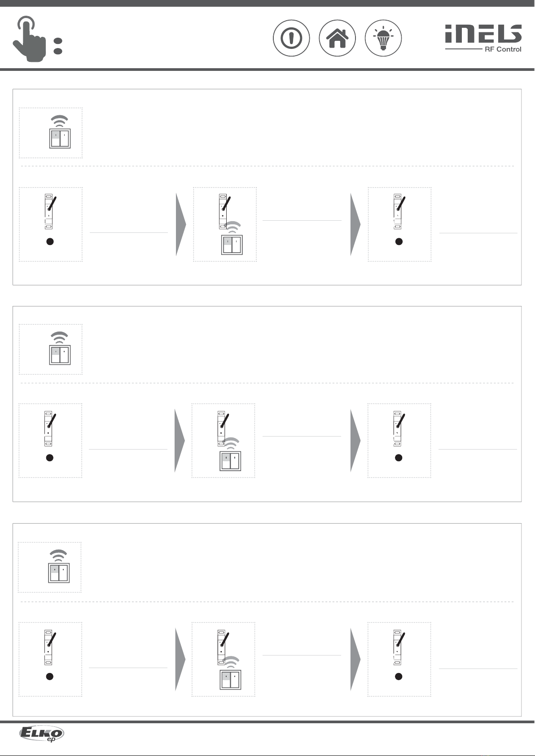The width and height of the screenshot is (535, 756).
Task: Click the black dot under the first-panel step one device
Action: click(50, 241)
